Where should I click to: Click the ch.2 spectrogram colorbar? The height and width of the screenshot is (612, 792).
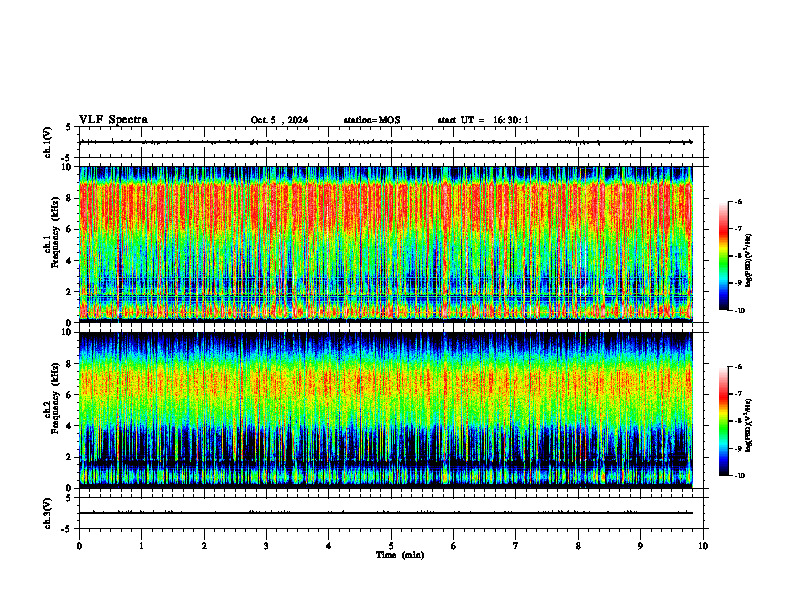coord(723,421)
